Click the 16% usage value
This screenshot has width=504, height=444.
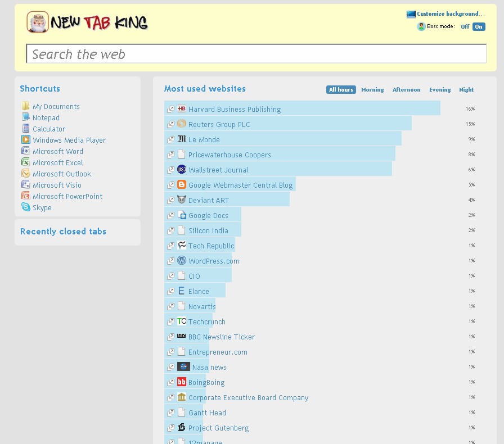pyautogui.click(x=470, y=109)
